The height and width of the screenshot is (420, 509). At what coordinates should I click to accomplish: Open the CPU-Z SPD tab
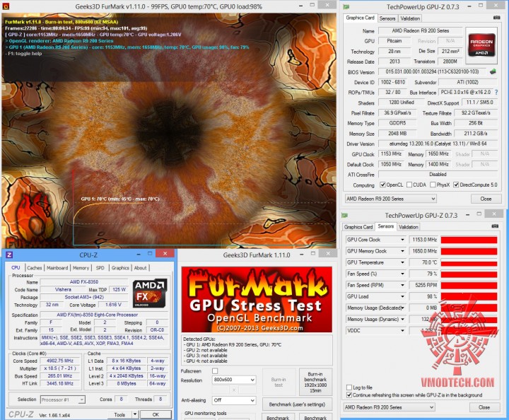click(100, 268)
